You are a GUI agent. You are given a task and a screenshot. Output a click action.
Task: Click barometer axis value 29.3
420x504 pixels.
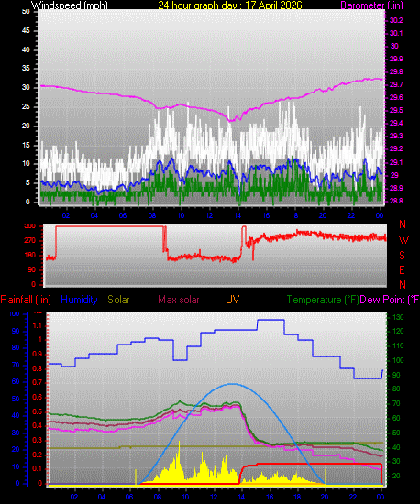396,137
